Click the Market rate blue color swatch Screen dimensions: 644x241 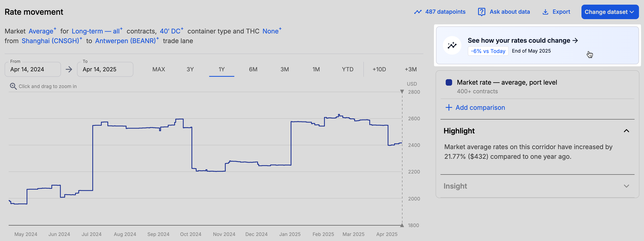point(449,82)
